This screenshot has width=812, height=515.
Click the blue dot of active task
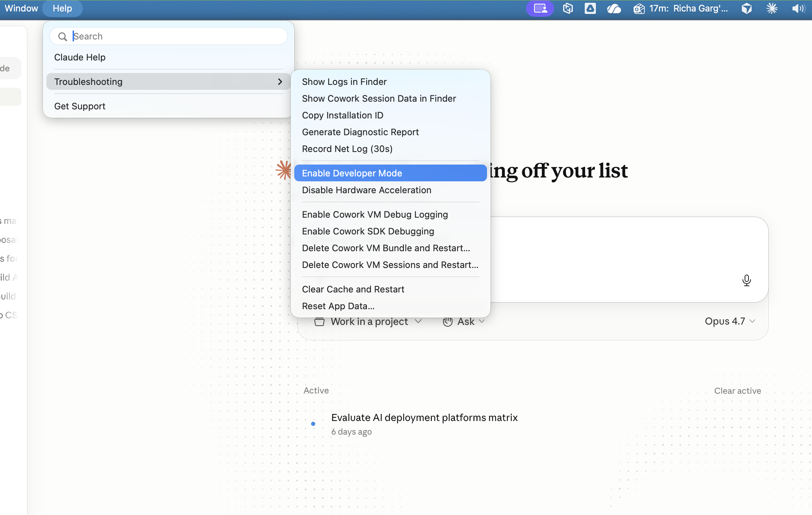coord(313,424)
